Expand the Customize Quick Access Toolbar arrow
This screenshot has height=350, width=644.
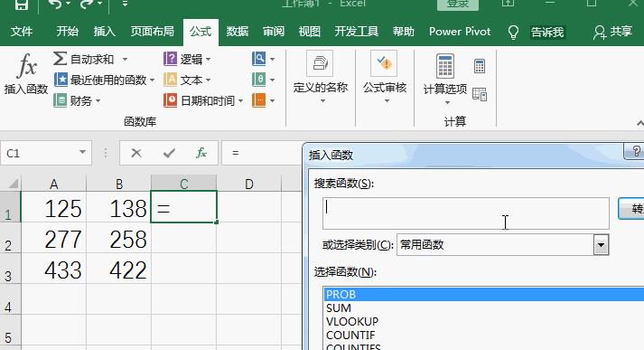tap(125, 5)
